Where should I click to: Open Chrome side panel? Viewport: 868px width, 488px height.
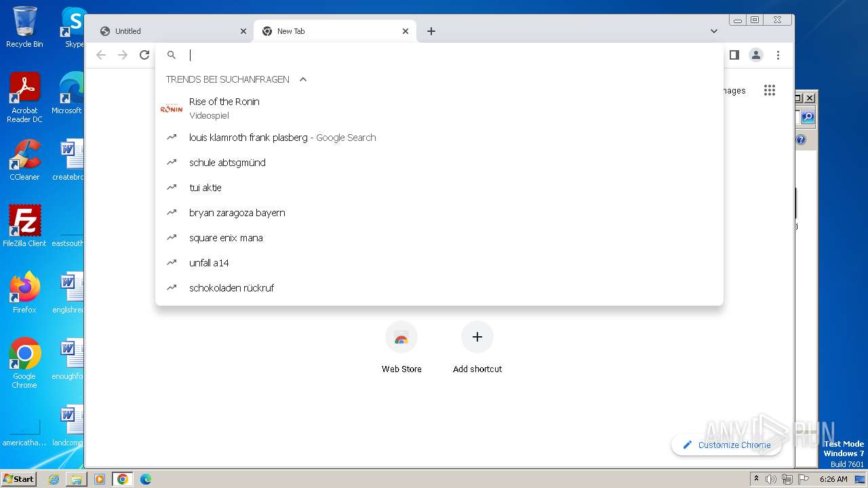(x=734, y=55)
